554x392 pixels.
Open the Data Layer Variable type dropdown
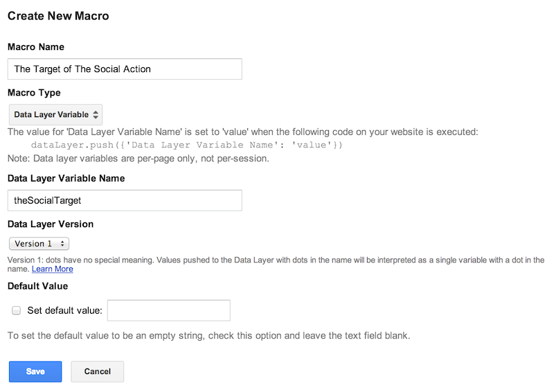click(55, 114)
